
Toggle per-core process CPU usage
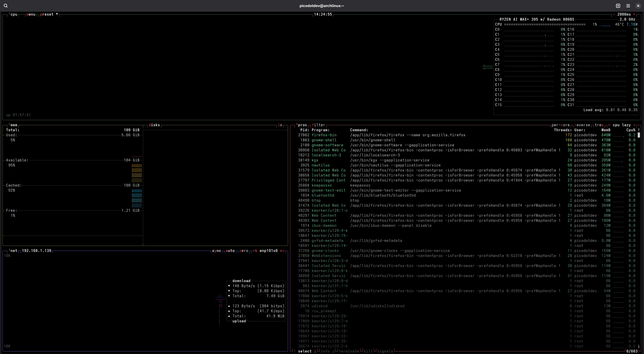click(560, 125)
